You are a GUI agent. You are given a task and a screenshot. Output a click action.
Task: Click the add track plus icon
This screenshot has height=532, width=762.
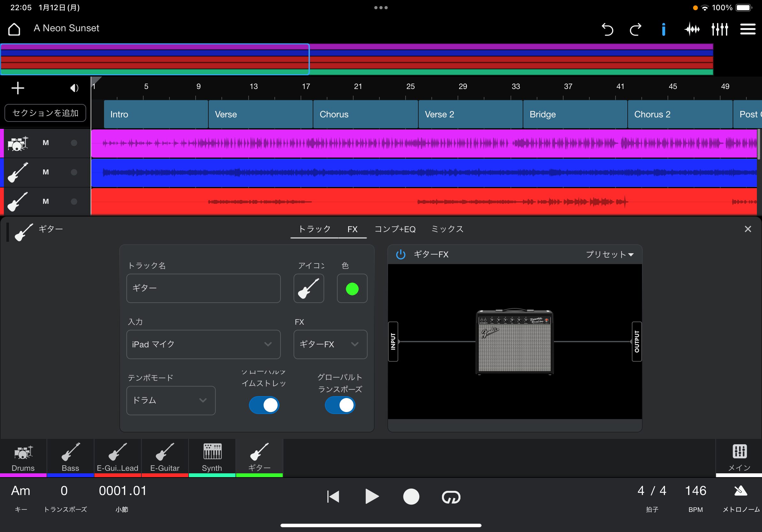[x=18, y=88]
